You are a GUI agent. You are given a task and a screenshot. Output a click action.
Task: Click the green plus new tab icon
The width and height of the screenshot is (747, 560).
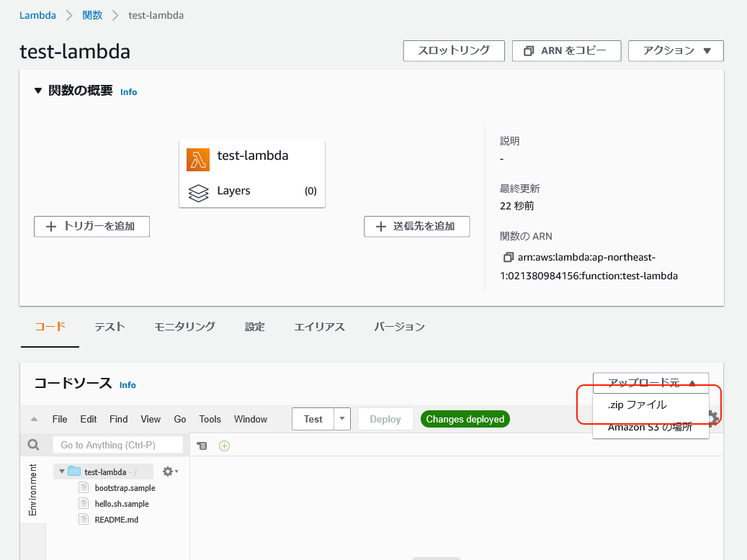(224, 446)
